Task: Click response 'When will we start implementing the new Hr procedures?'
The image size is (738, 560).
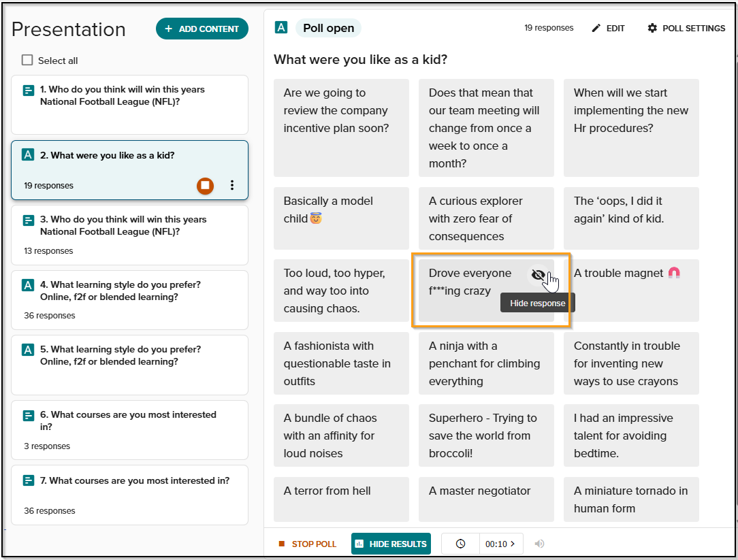Action: pyautogui.click(x=631, y=128)
